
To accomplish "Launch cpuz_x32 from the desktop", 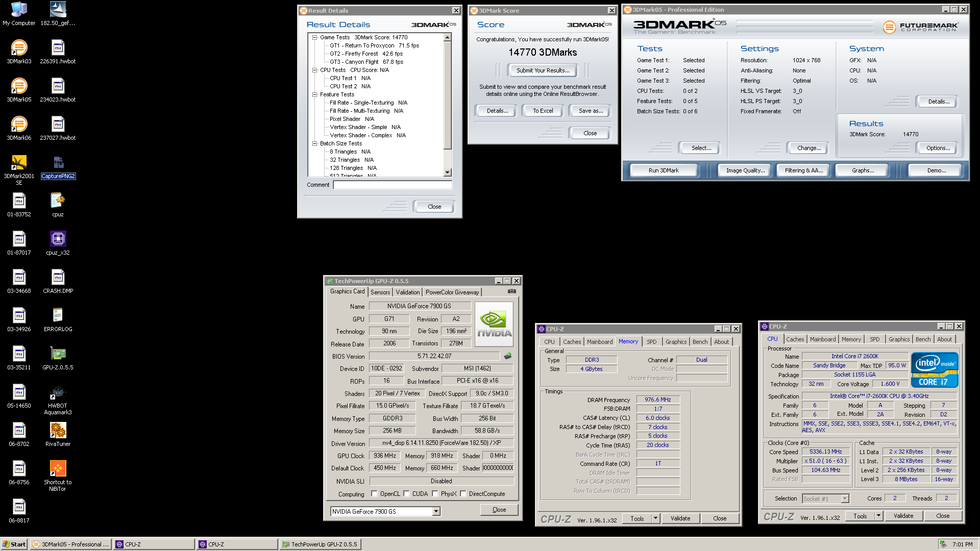I will coord(58,243).
